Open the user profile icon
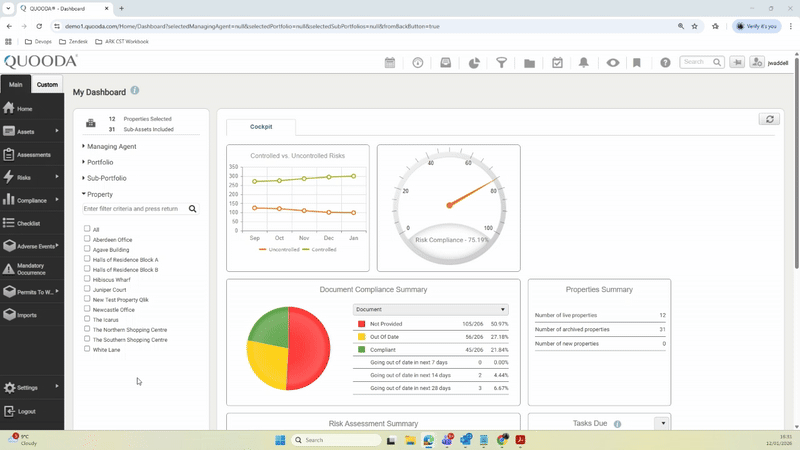This screenshot has height=450, width=800. pyautogui.click(x=757, y=62)
